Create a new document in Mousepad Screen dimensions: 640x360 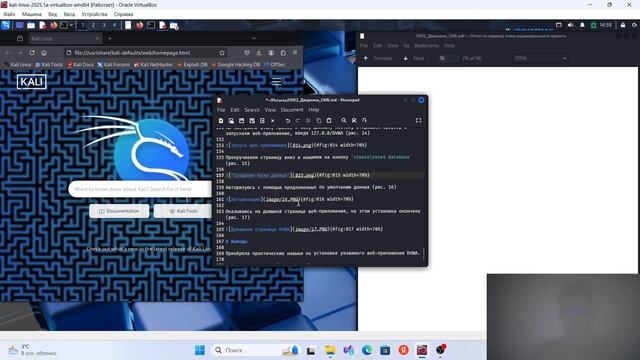pyautogui.click(x=221, y=120)
